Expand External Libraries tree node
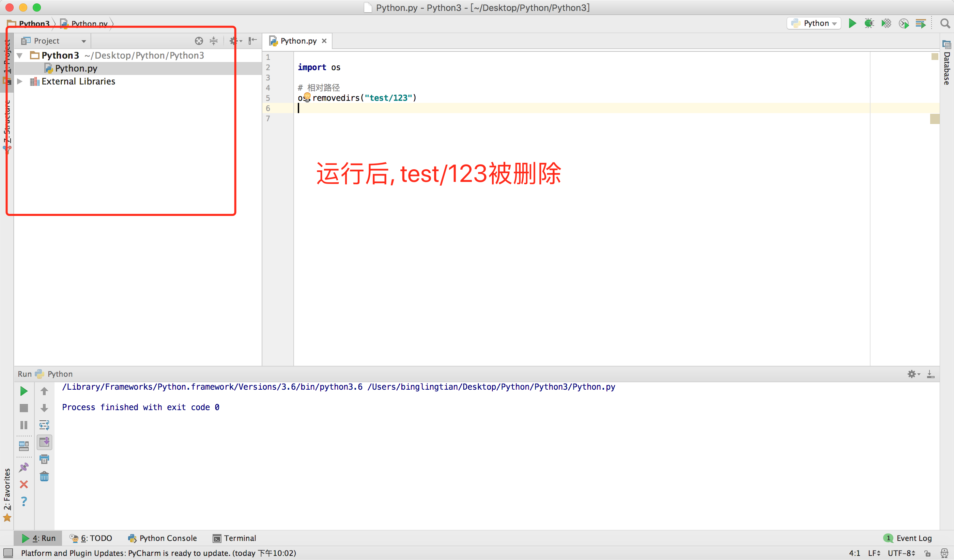954x560 pixels. (20, 81)
